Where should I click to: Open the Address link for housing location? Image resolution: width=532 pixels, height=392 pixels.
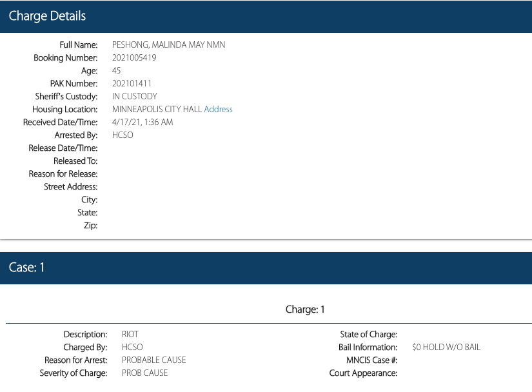pyautogui.click(x=218, y=110)
